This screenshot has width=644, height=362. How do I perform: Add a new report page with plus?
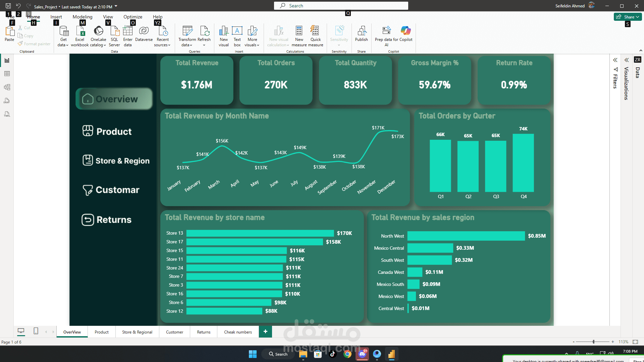click(265, 331)
